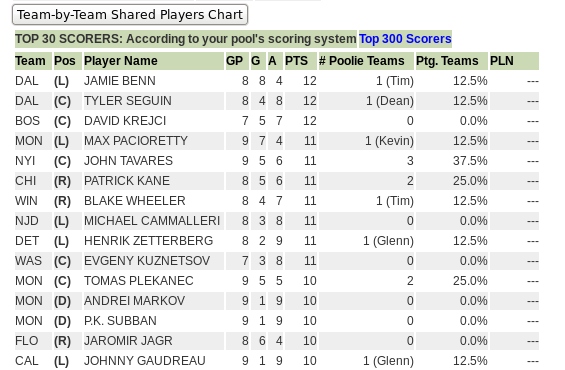Click the Ptg. Teams column header
This screenshot has width=565, height=370.
452,61
